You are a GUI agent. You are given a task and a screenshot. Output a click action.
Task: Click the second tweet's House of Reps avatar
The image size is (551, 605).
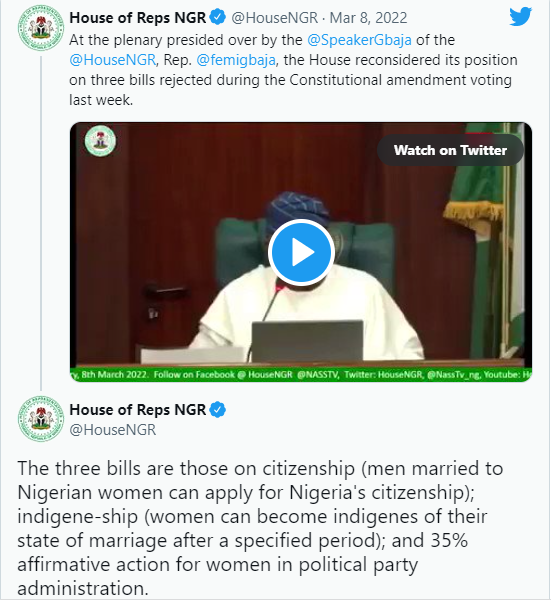coord(41,419)
